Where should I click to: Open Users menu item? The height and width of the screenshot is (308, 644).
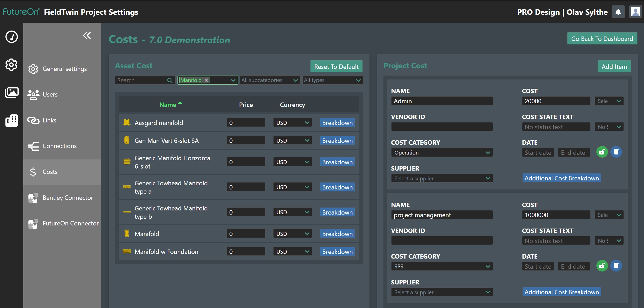[x=62, y=94]
